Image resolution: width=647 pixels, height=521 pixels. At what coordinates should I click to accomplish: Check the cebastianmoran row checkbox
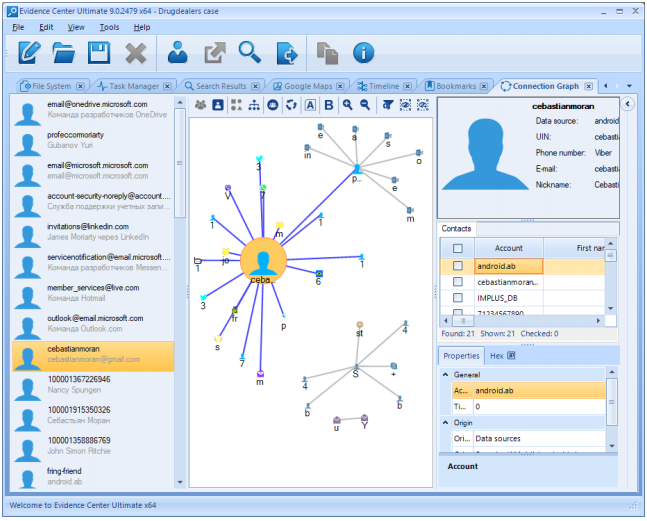458,282
